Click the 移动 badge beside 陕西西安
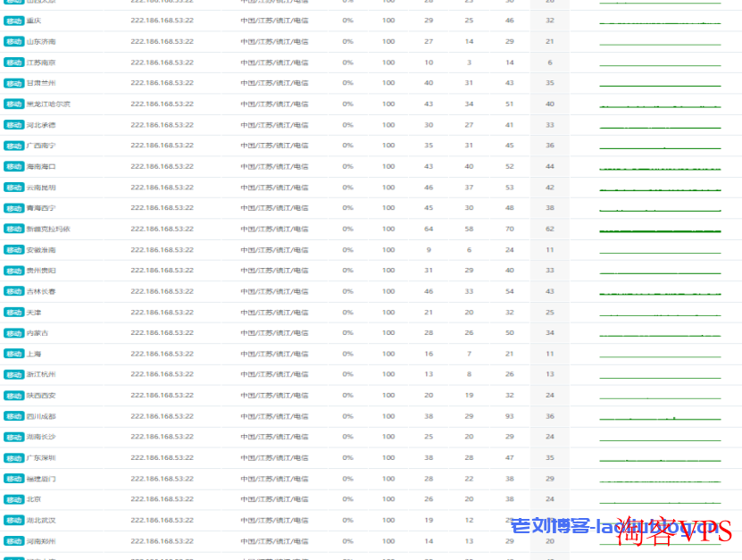742x560 pixels. coord(13,396)
